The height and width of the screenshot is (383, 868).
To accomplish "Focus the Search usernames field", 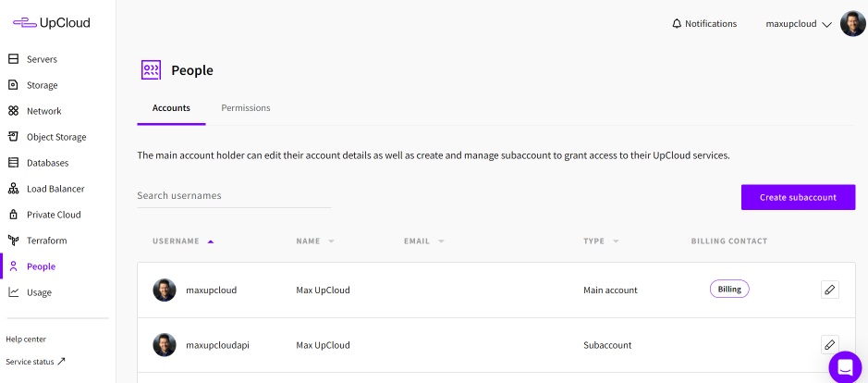I will coord(233,196).
